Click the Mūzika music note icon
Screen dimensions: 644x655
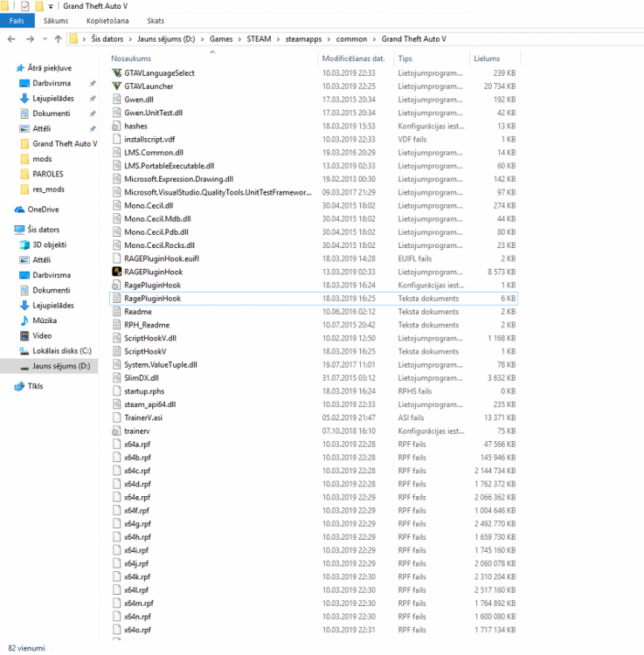pyautogui.click(x=24, y=321)
